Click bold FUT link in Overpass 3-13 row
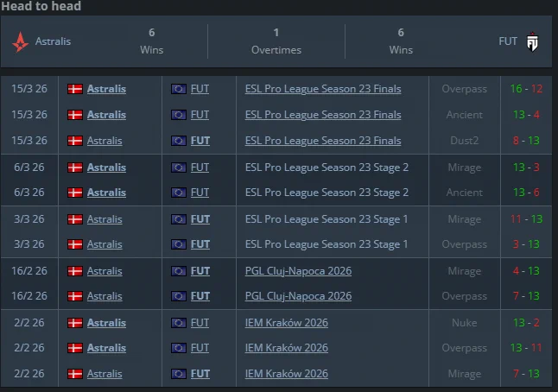Viewport: 558px width, 392px height. click(x=200, y=244)
